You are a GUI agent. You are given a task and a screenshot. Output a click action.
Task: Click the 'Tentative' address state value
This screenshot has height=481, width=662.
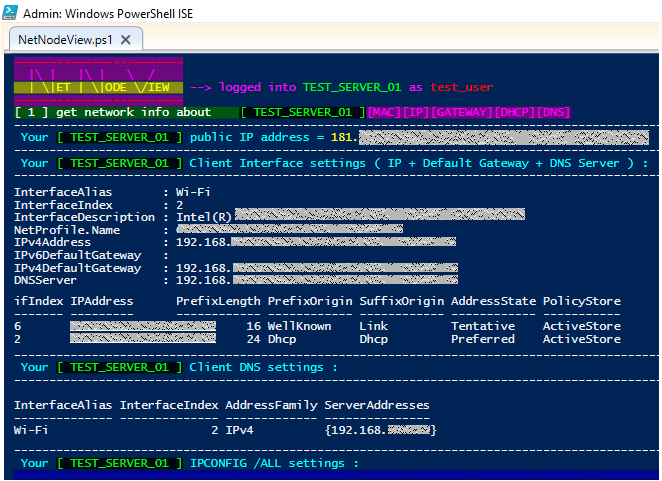(x=483, y=326)
